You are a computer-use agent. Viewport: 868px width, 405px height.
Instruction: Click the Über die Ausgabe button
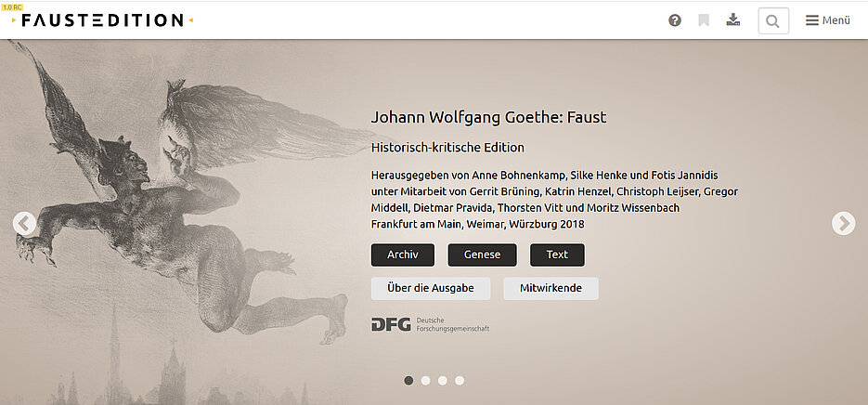[431, 289]
